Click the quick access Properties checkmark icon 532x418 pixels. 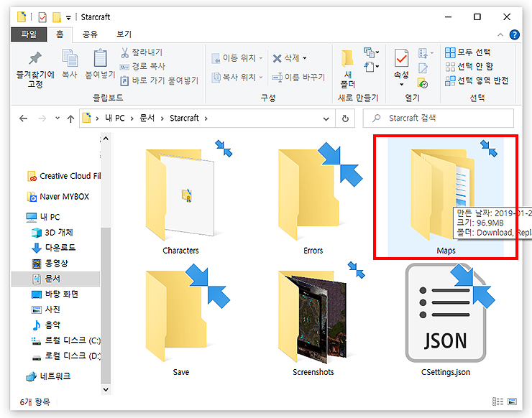coord(42,17)
